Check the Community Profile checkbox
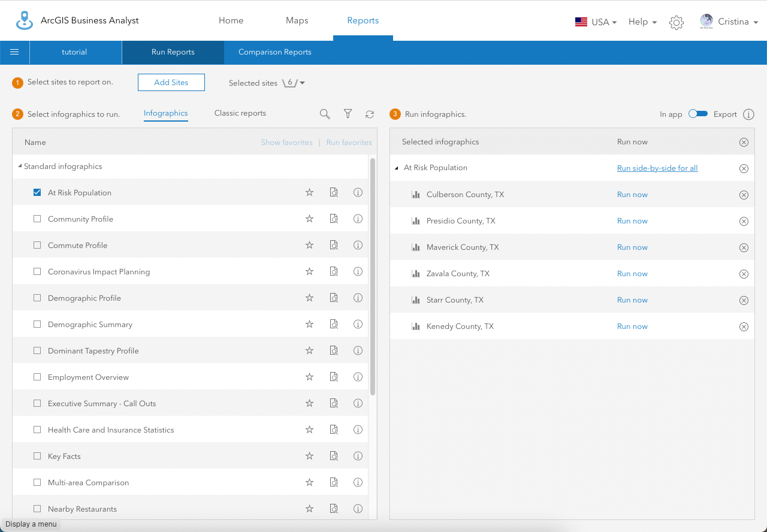 (37, 219)
